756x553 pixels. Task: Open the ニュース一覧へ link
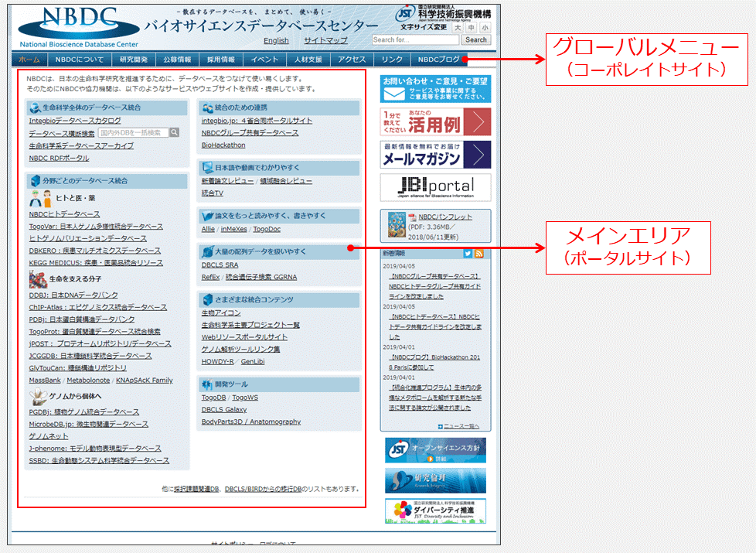(461, 426)
